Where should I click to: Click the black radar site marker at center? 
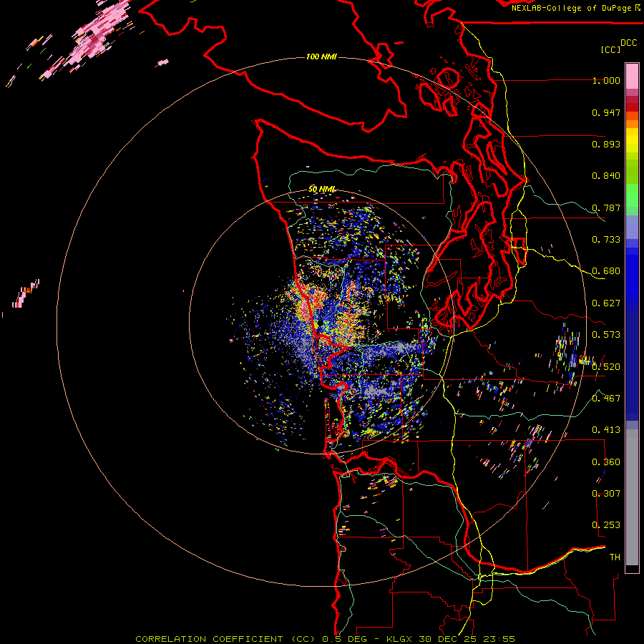(x=320, y=324)
